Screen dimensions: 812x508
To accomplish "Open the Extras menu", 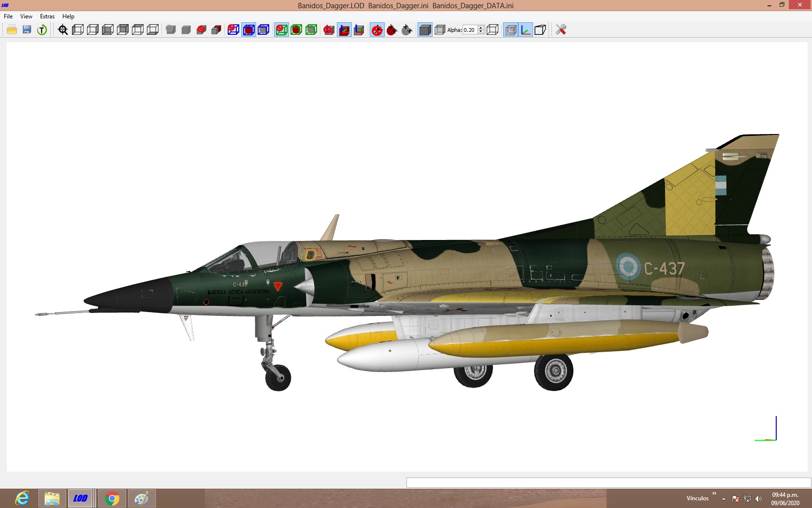I will pyautogui.click(x=47, y=16).
